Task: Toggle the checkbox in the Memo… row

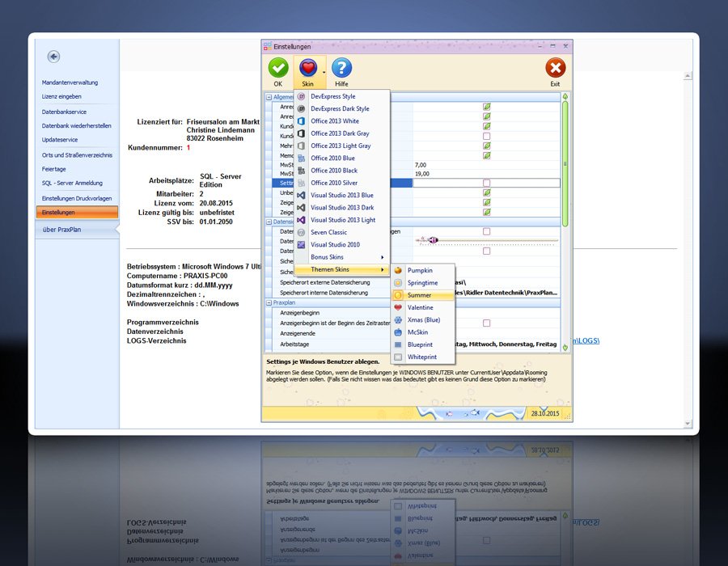Action: (x=487, y=155)
